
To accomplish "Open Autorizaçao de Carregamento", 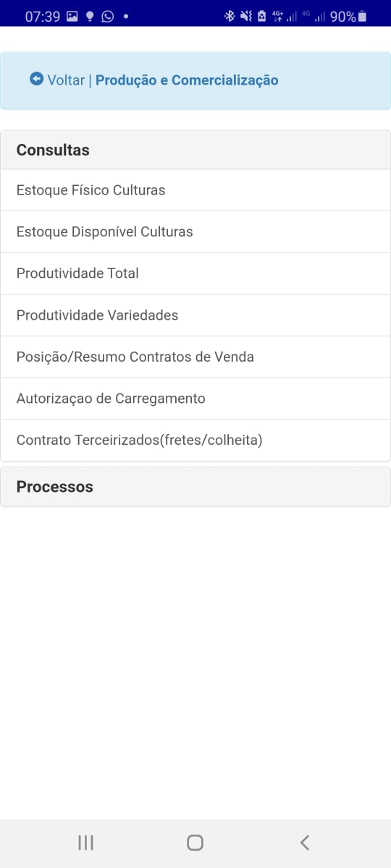I will (195, 399).
